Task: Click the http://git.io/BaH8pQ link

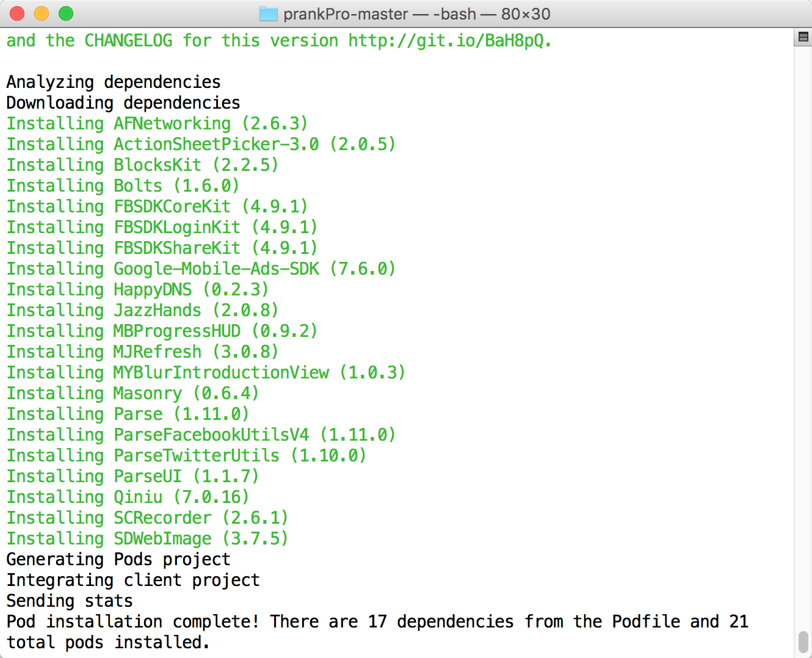Action: [x=446, y=41]
